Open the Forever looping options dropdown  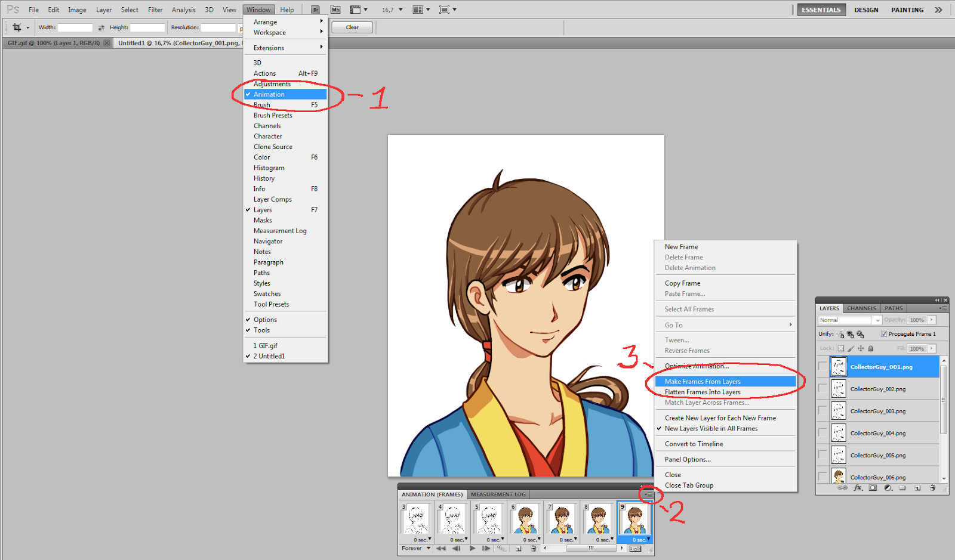coord(416,548)
